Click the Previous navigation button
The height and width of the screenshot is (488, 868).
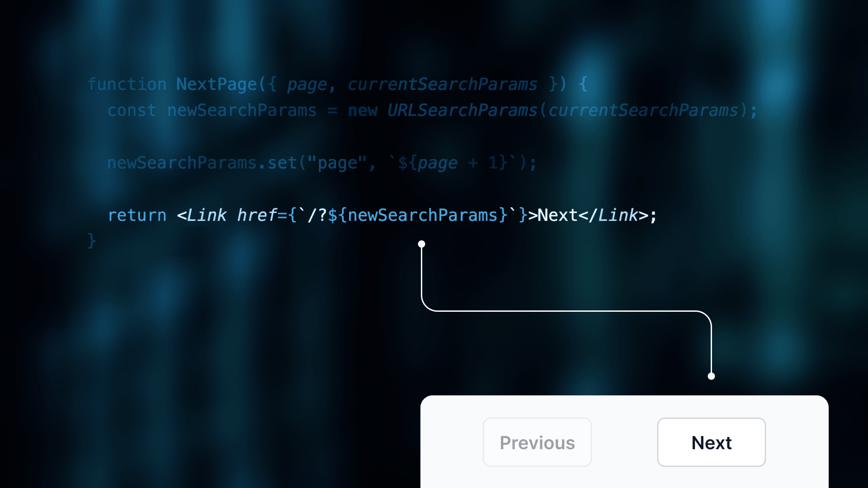pos(537,442)
